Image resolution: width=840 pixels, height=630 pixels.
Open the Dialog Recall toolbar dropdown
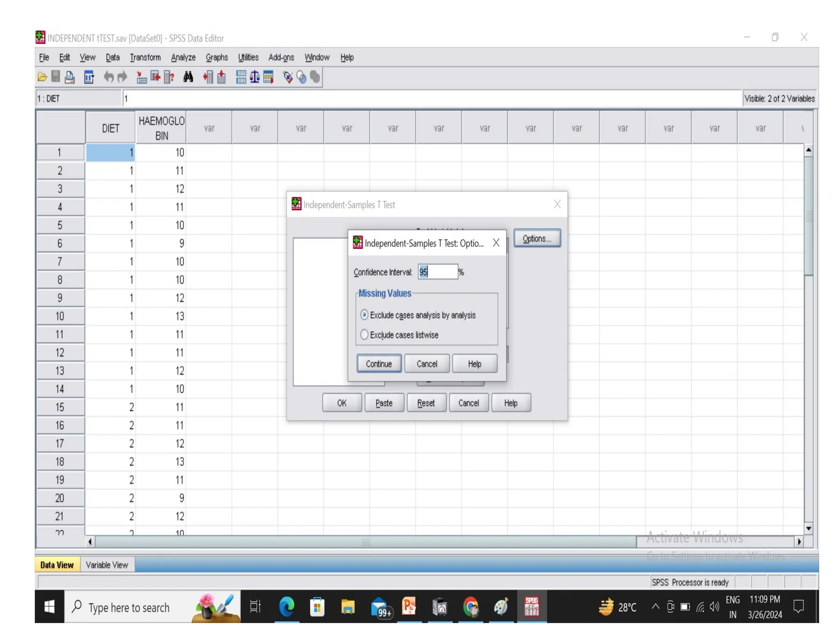[89, 77]
